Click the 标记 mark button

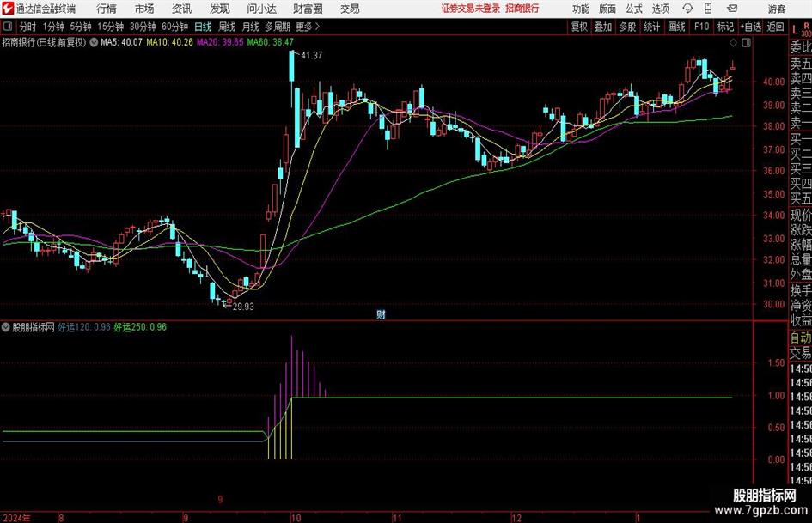pos(725,27)
